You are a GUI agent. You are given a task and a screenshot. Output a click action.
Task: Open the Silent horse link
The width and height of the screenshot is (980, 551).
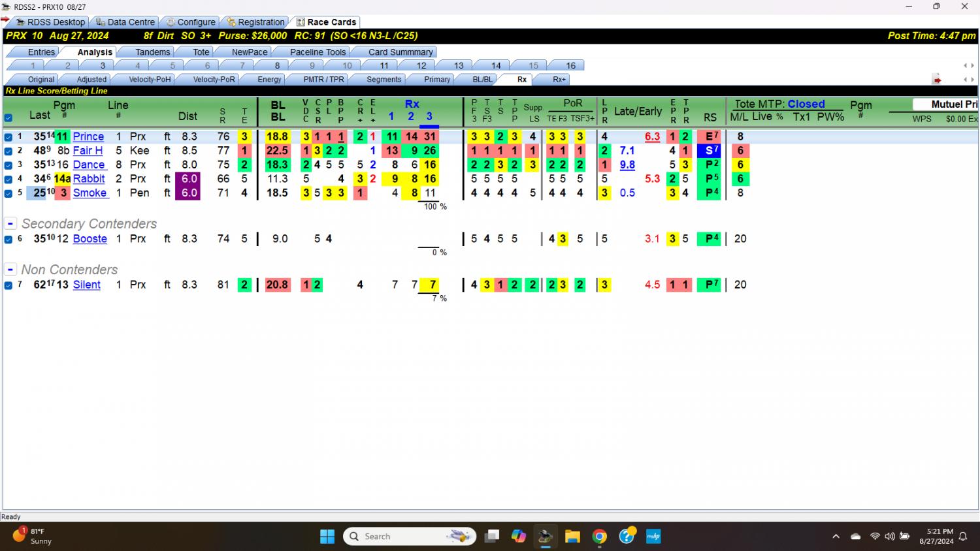[87, 285]
